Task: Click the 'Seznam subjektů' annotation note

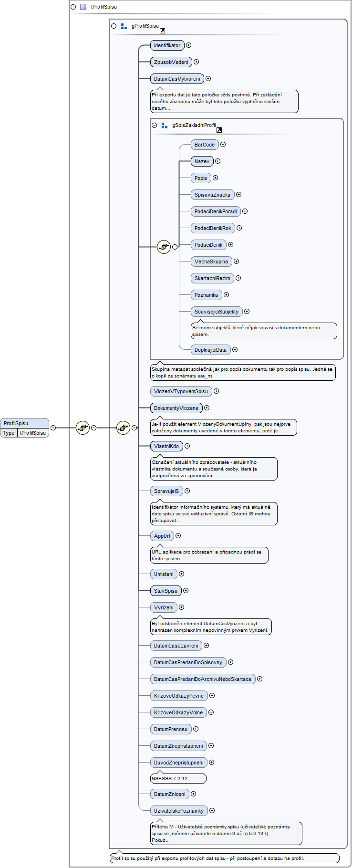Action: click(x=264, y=331)
